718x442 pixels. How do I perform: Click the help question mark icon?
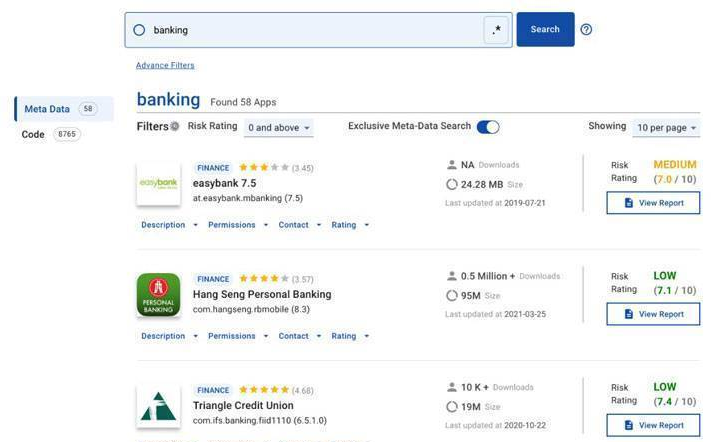tap(586, 30)
